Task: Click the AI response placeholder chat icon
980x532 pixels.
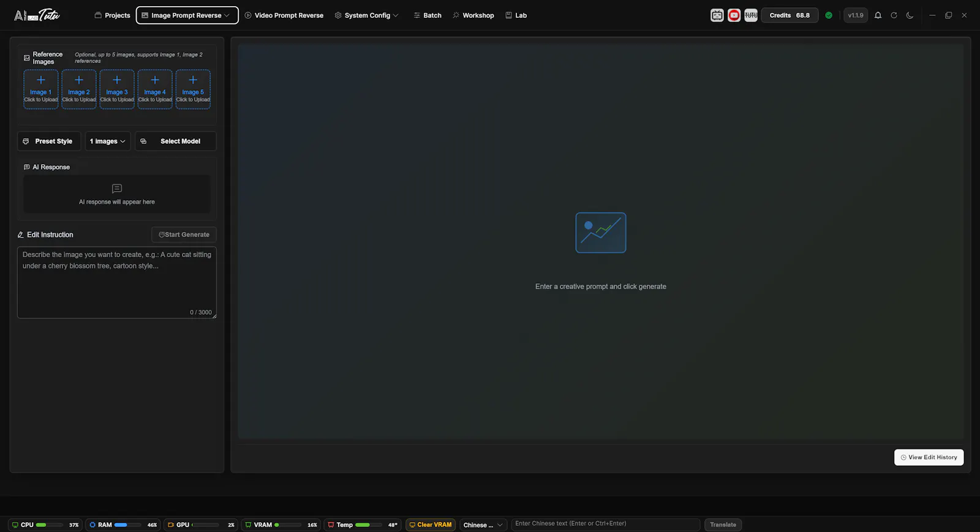Action: point(117,189)
